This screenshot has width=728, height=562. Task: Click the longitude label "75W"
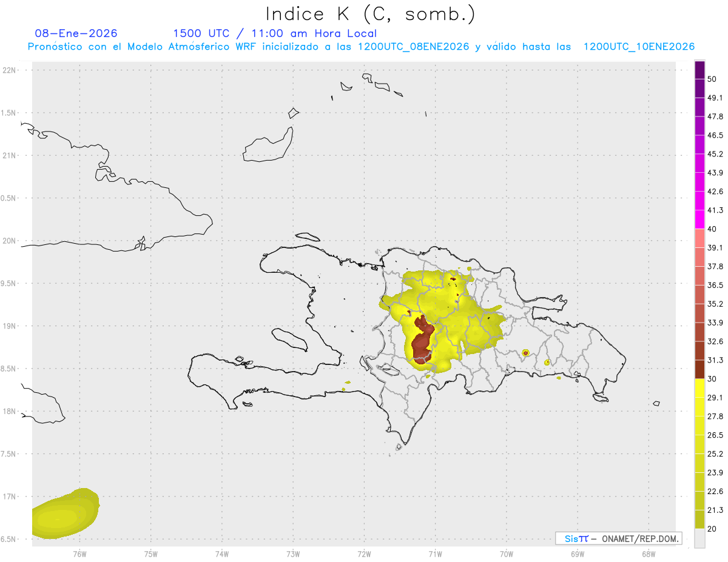pos(151,554)
